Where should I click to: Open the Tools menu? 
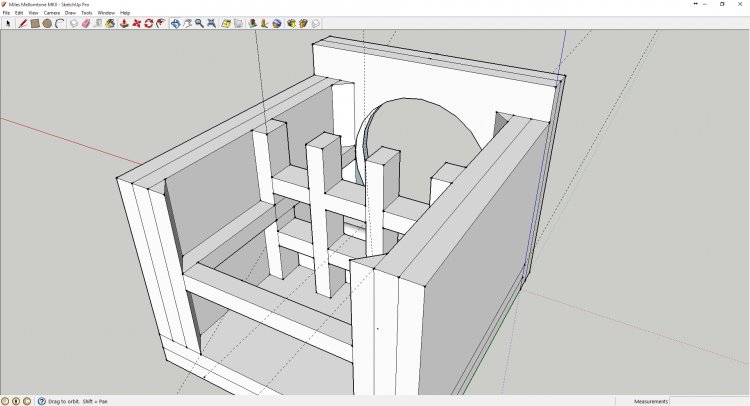[87, 13]
